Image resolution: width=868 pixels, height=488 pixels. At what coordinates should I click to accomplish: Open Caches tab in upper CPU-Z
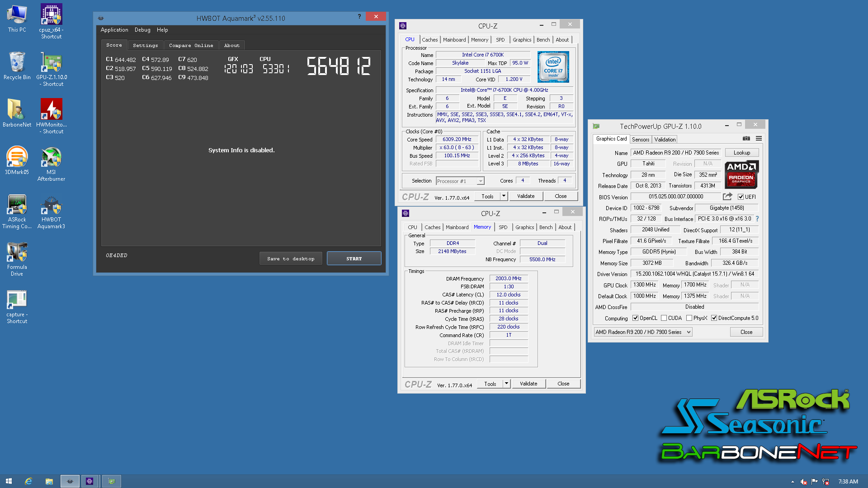click(x=429, y=40)
